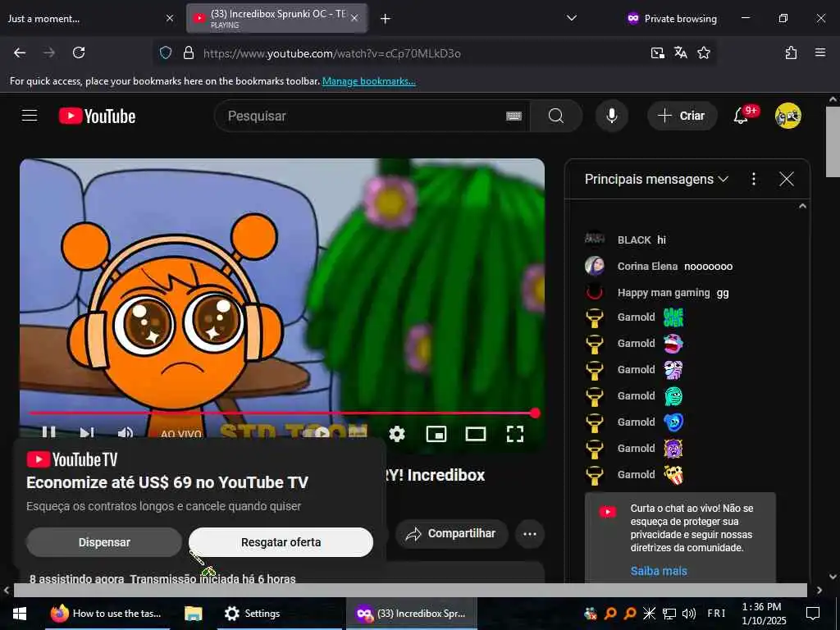Close the live chat panel with X

point(786,179)
